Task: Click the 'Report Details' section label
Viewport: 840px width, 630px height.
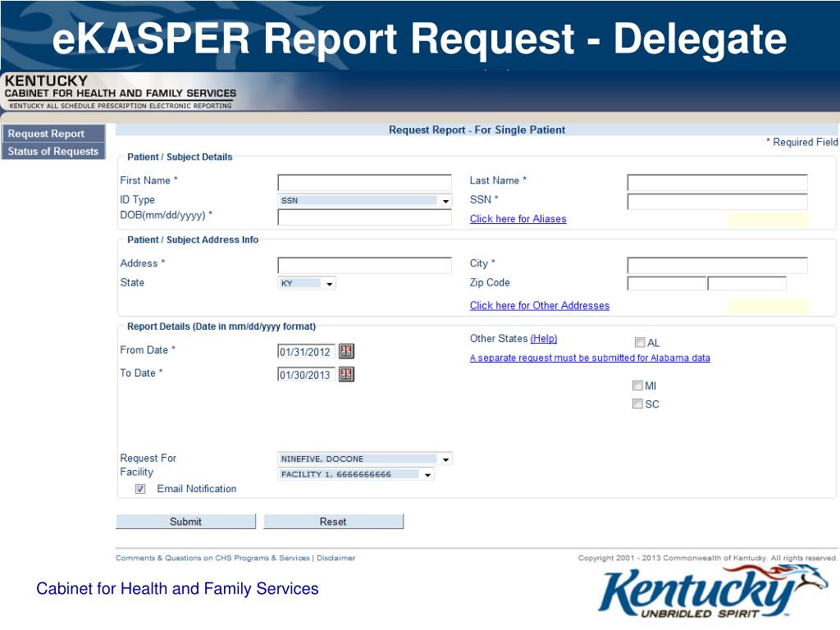Action: pos(221,326)
